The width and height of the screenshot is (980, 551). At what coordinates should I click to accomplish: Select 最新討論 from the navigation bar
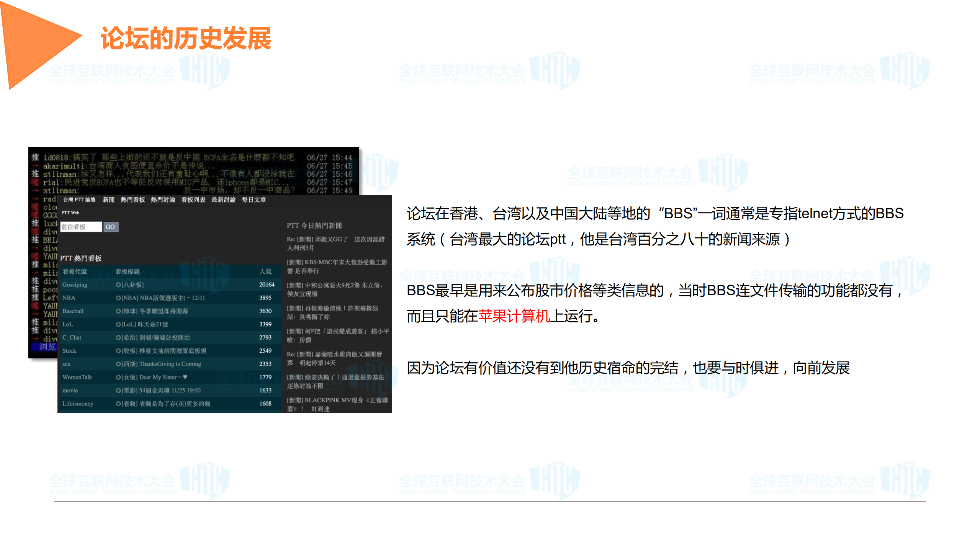(x=224, y=200)
